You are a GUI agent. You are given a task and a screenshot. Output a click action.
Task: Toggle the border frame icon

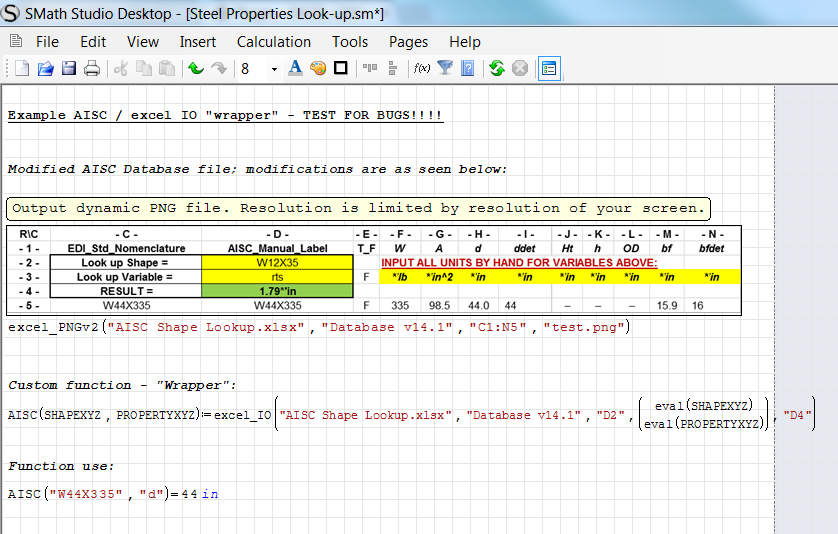340,68
